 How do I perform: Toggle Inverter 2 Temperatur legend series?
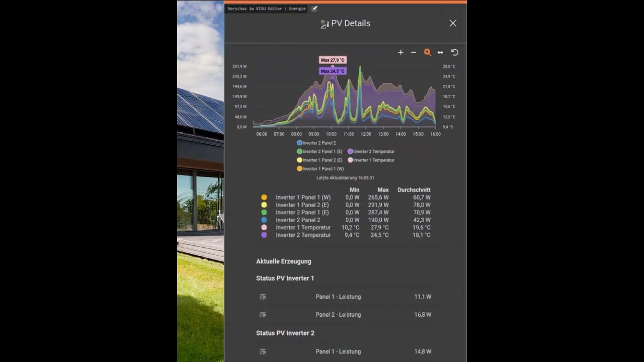click(371, 151)
